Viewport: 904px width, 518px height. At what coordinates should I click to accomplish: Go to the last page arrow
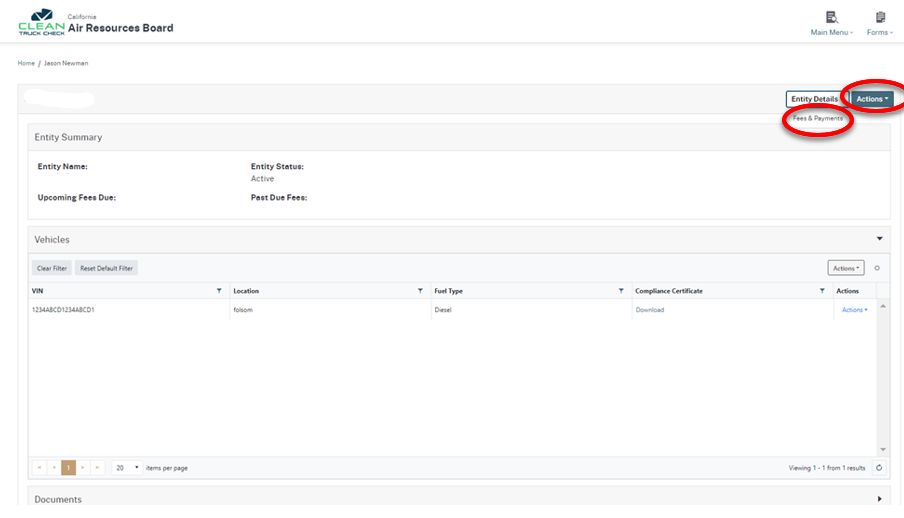97,468
